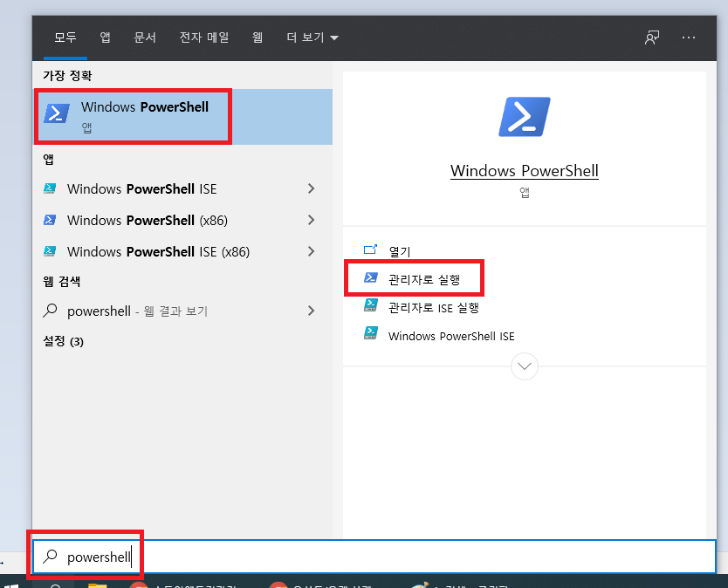Click the 관리자로 ISE 실행 icon
728x588 pixels.
(x=370, y=305)
